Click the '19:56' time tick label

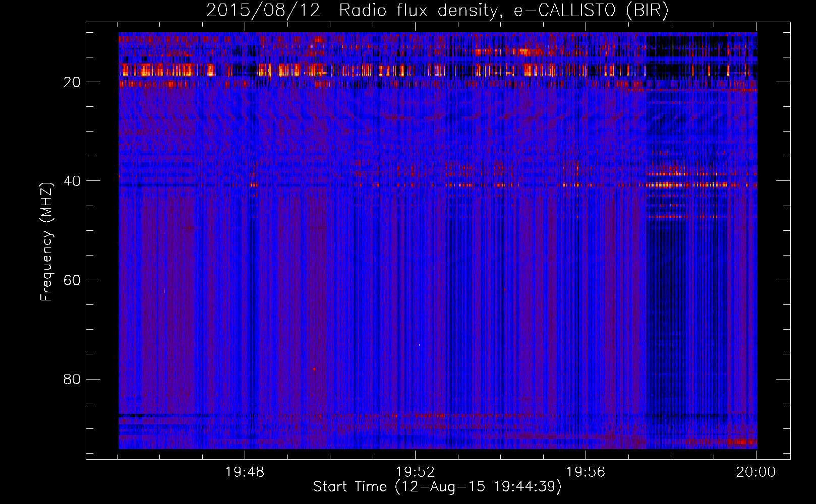pyautogui.click(x=586, y=472)
